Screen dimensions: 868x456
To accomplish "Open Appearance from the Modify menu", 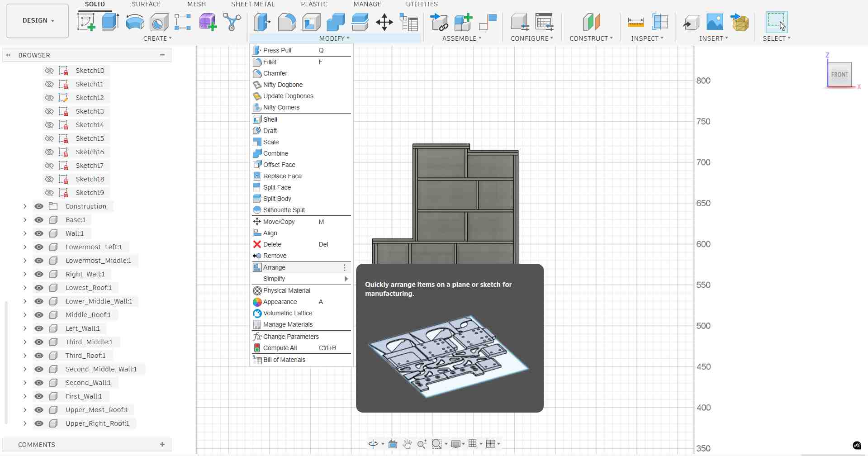I will [280, 302].
